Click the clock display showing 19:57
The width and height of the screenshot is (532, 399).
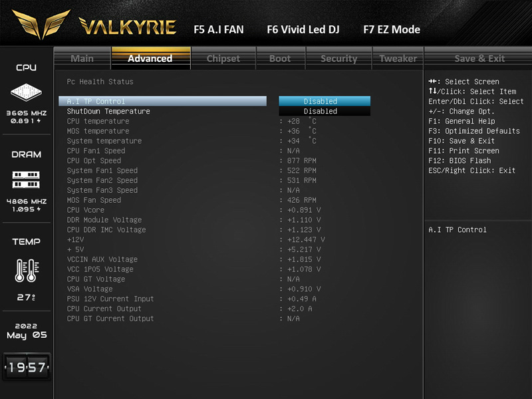coord(27,367)
